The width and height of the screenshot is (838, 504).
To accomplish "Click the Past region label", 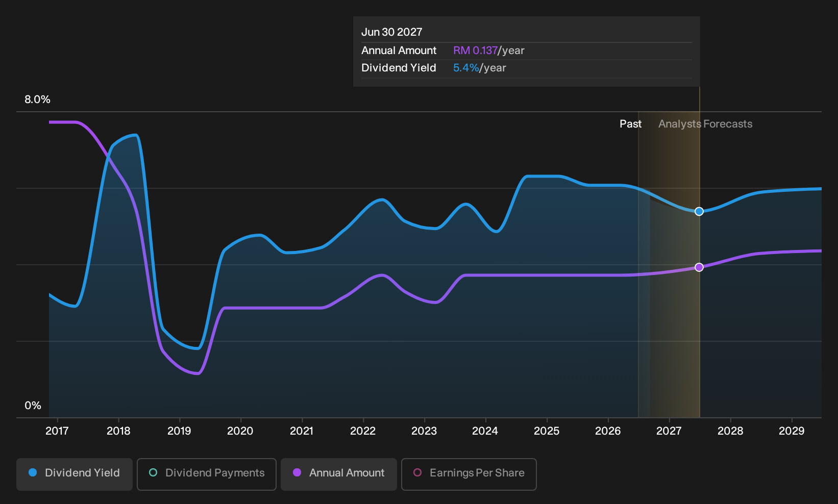I will point(631,124).
